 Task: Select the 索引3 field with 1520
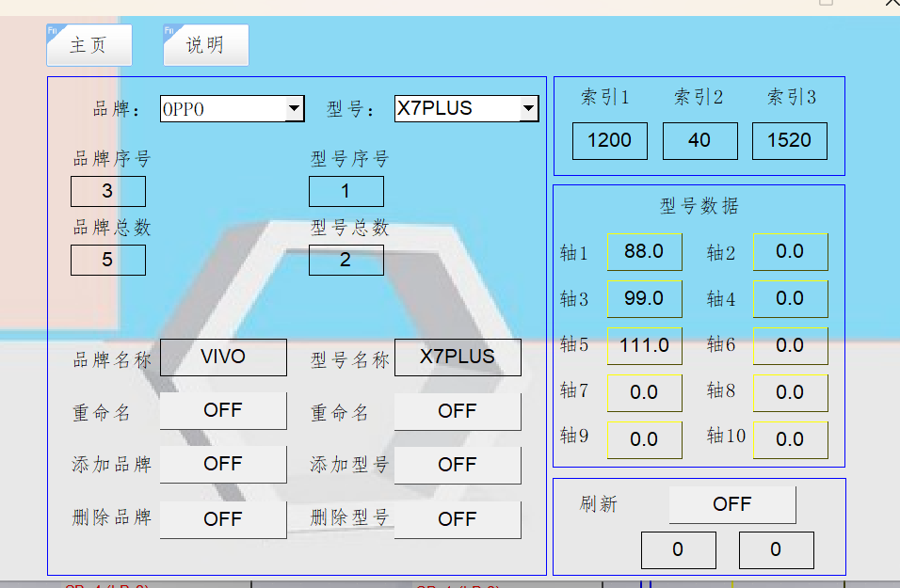click(789, 141)
